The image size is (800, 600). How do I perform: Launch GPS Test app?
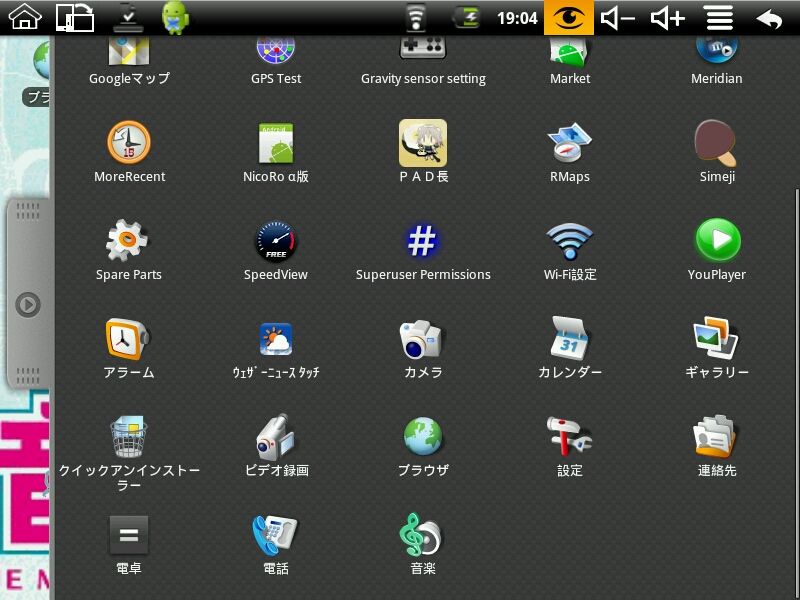click(x=276, y=60)
